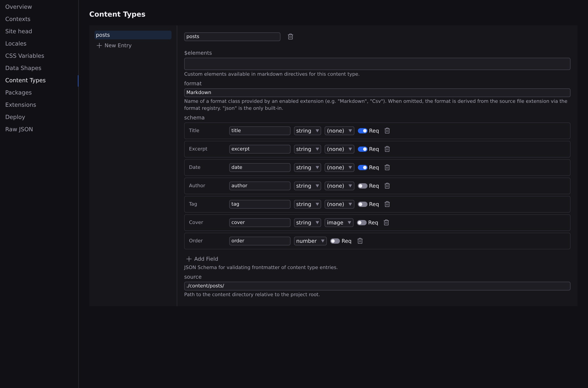The height and width of the screenshot is (388, 588).
Task: Click the cover key input
Action: coord(260,222)
